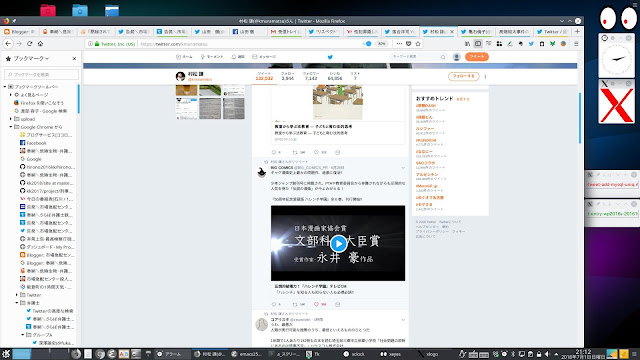Open Twitter モーメント nav item
Viewport: 640px width, 360px height.
pyautogui.click(x=212, y=57)
